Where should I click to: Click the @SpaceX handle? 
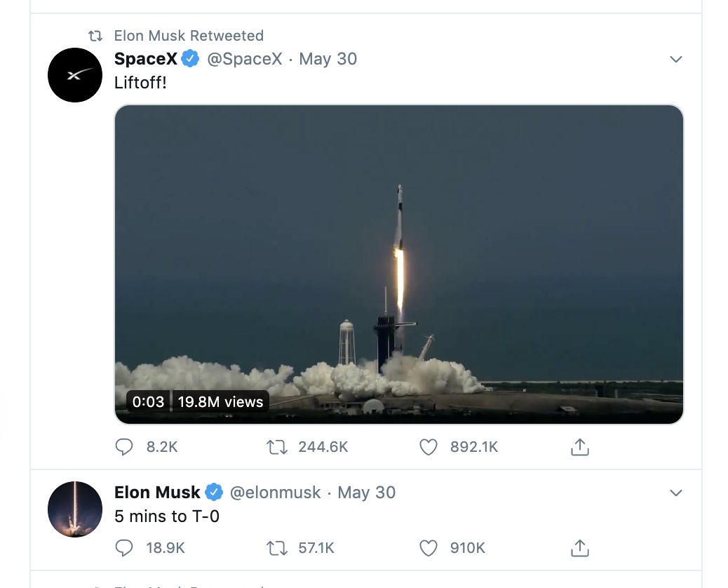coord(245,59)
